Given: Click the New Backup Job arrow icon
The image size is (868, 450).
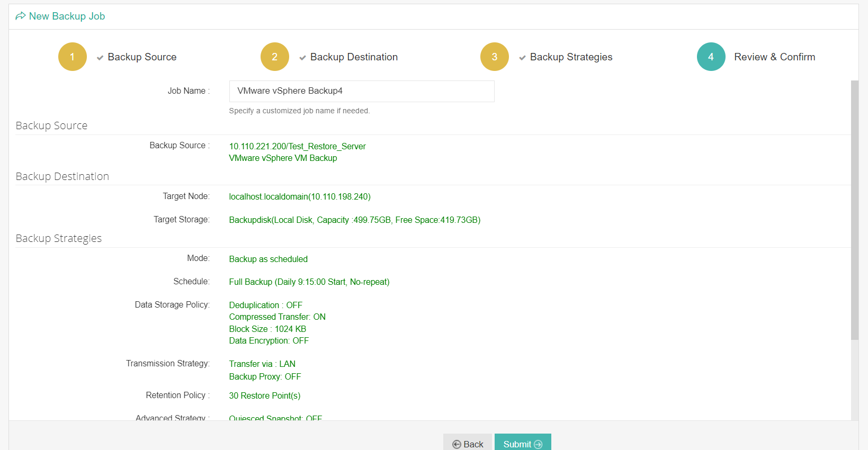Looking at the screenshot, I should tap(21, 16).
